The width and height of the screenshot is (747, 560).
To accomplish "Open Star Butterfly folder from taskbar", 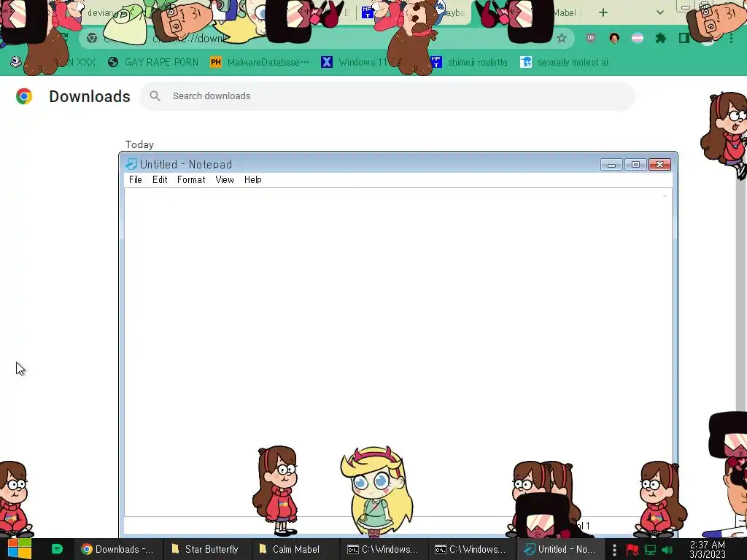I will 205,549.
